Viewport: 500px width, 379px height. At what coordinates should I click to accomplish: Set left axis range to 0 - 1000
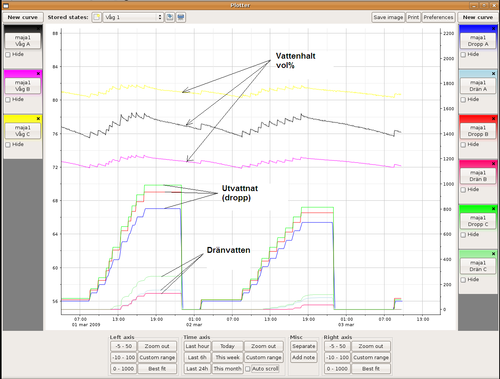coord(123,369)
